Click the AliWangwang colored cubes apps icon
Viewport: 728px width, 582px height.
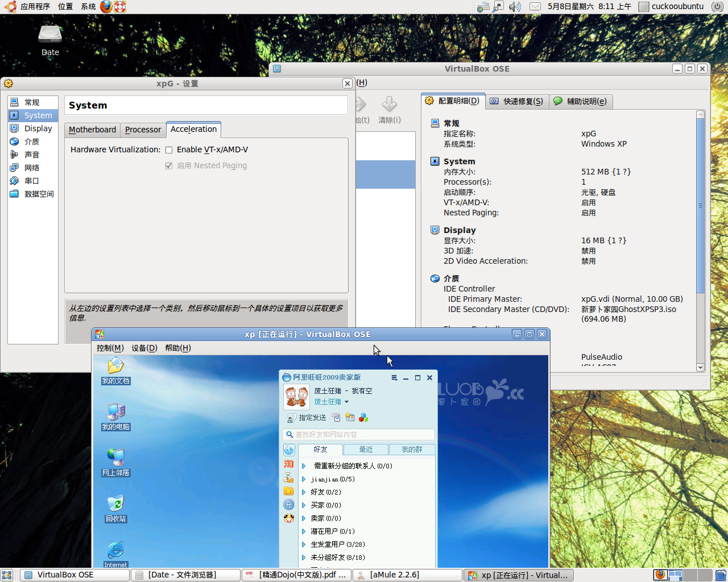(x=363, y=418)
